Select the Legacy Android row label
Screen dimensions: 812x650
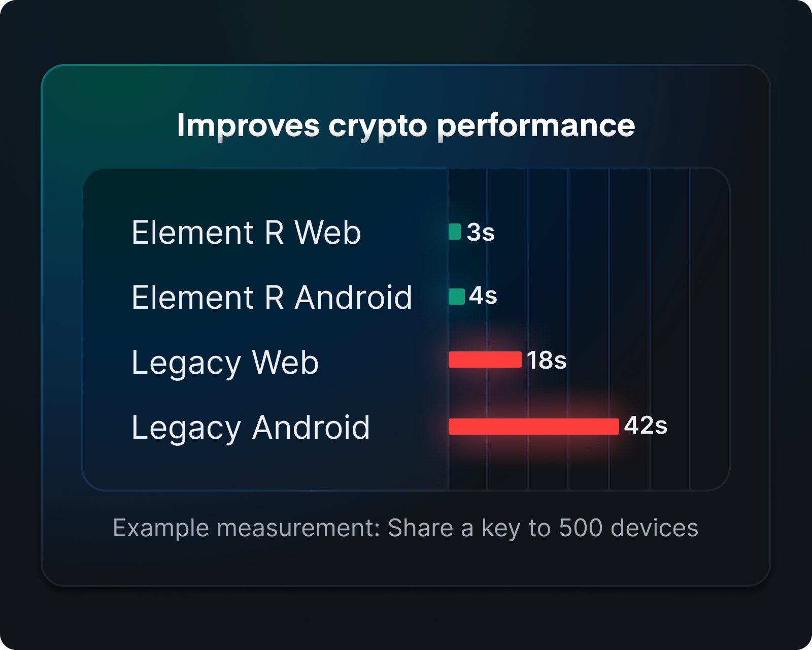pos(251,429)
